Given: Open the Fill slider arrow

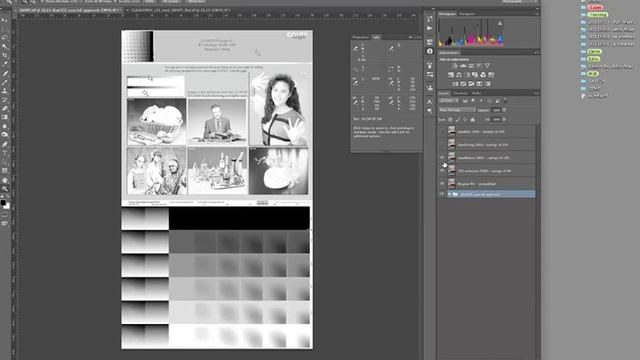Looking at the screenshot, I should pos(504,120).
